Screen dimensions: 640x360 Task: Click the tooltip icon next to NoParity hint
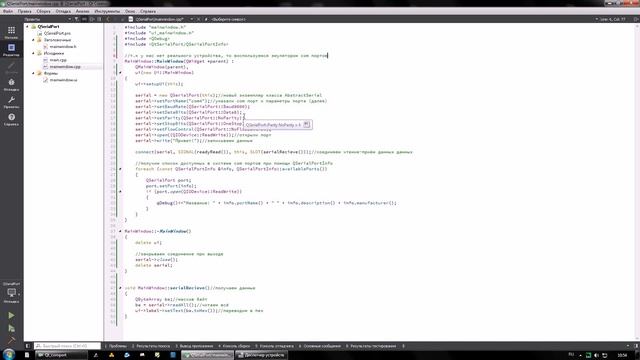[307, 124]
